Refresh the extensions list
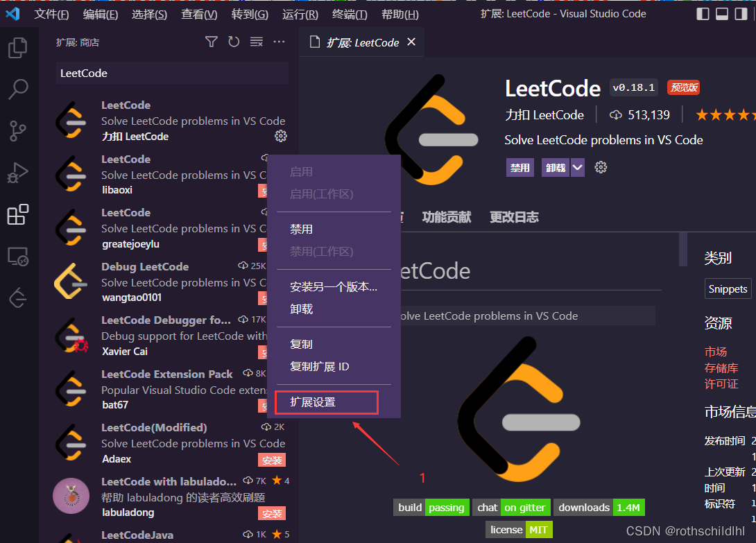This screenshot has height=543, width=756. pyautogui.click(x=234, y=42)
